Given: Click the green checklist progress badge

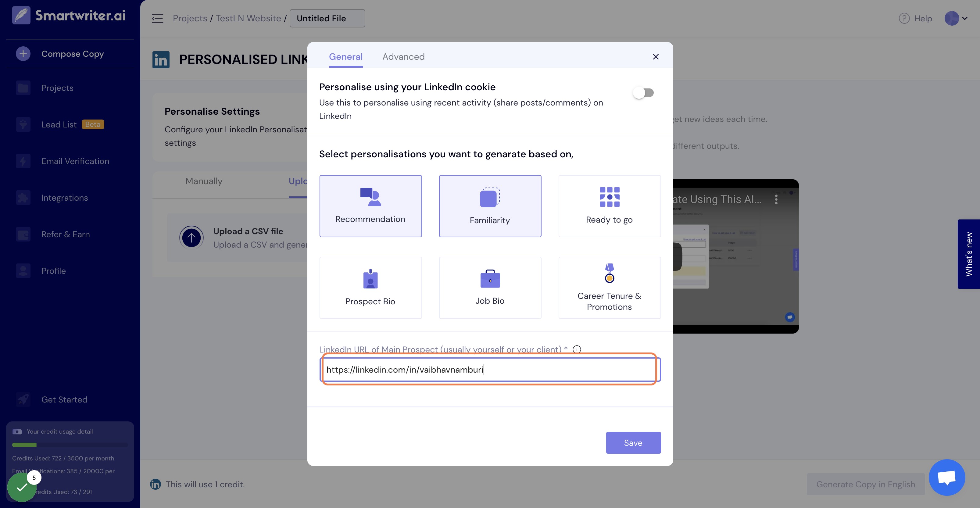Looking at the screenshot, I should (22, 487).
